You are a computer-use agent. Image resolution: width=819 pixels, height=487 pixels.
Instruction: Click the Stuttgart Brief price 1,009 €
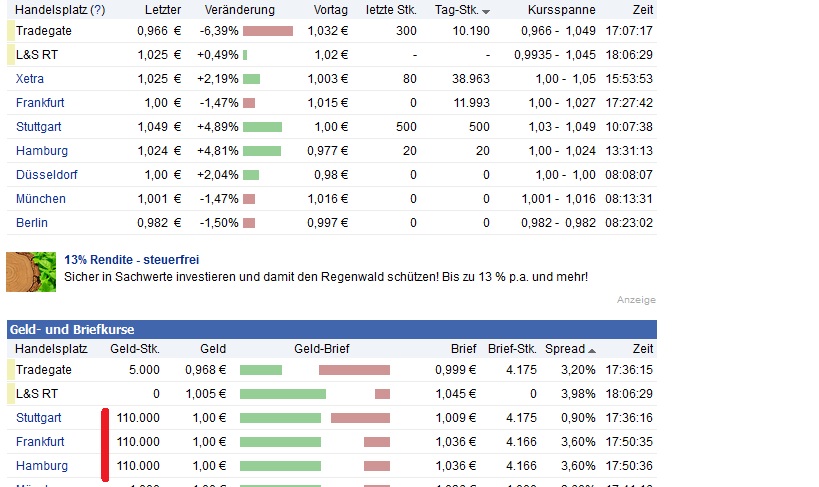point(455,418)
